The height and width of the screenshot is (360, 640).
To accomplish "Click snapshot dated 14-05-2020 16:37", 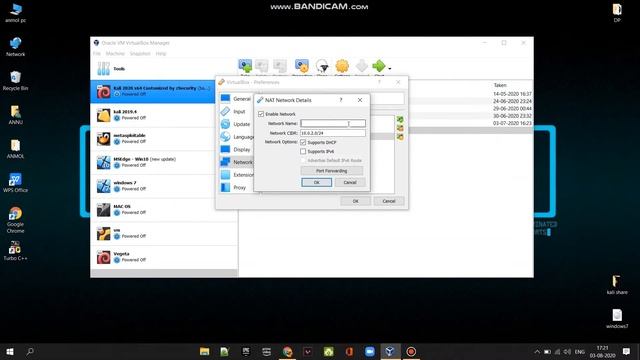I will pos(512,94).
